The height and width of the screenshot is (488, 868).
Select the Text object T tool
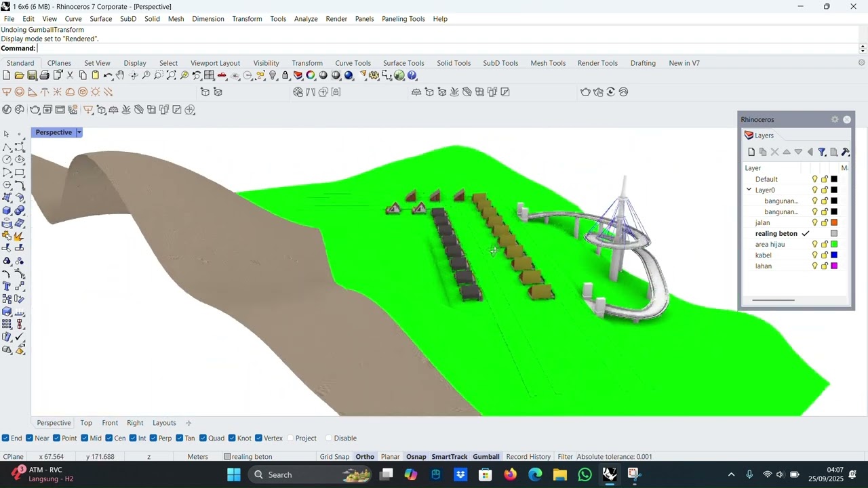(x=7, y=285)
